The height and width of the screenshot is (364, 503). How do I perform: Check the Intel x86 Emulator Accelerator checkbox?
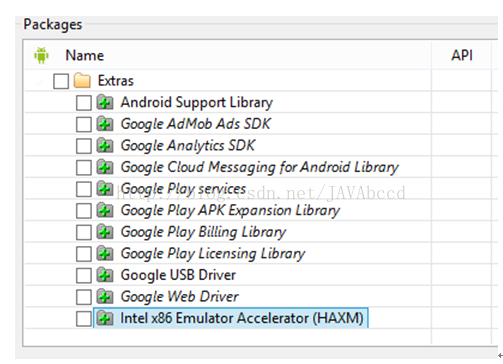pyautogui.click(x=83, y=319)
